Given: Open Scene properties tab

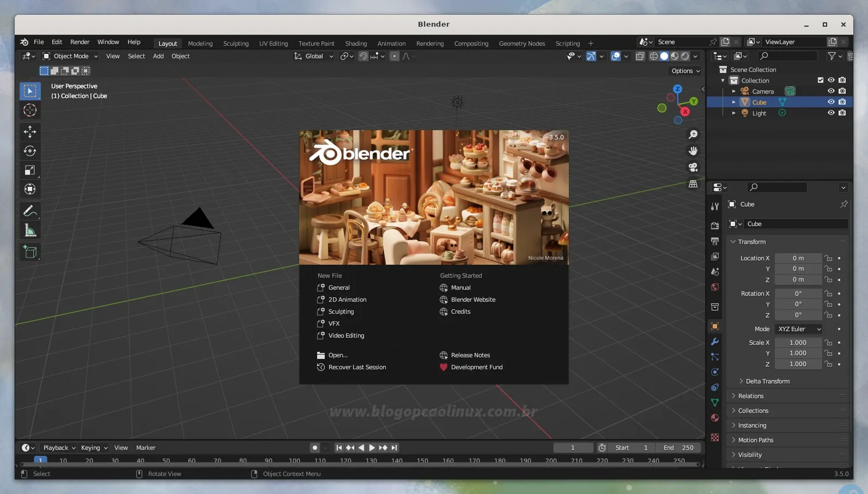Looking at the screenshot, I should tap(715, 271).
